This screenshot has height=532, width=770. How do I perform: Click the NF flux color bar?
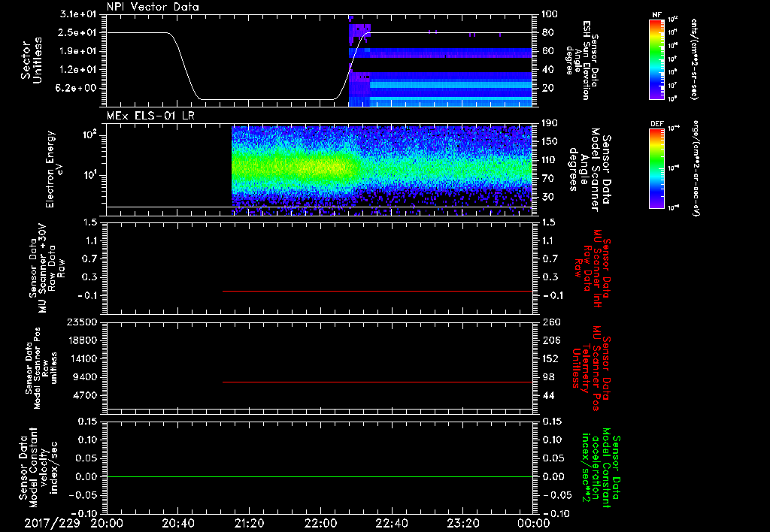click(656, 59)
